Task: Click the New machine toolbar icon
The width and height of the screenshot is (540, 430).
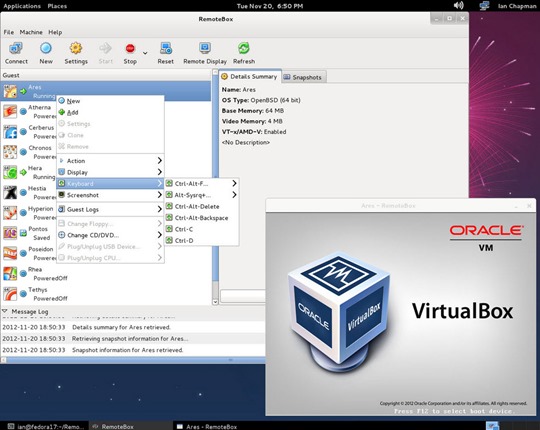Action: [46, 48]
